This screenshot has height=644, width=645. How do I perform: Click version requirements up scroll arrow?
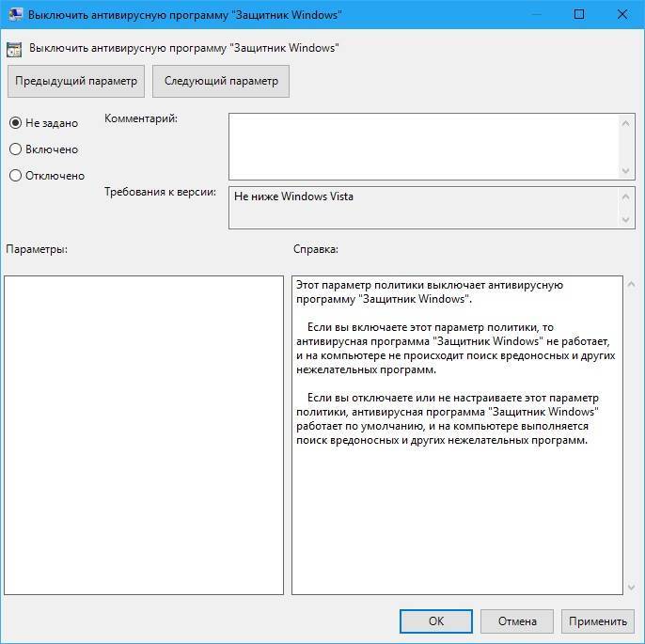625,197
